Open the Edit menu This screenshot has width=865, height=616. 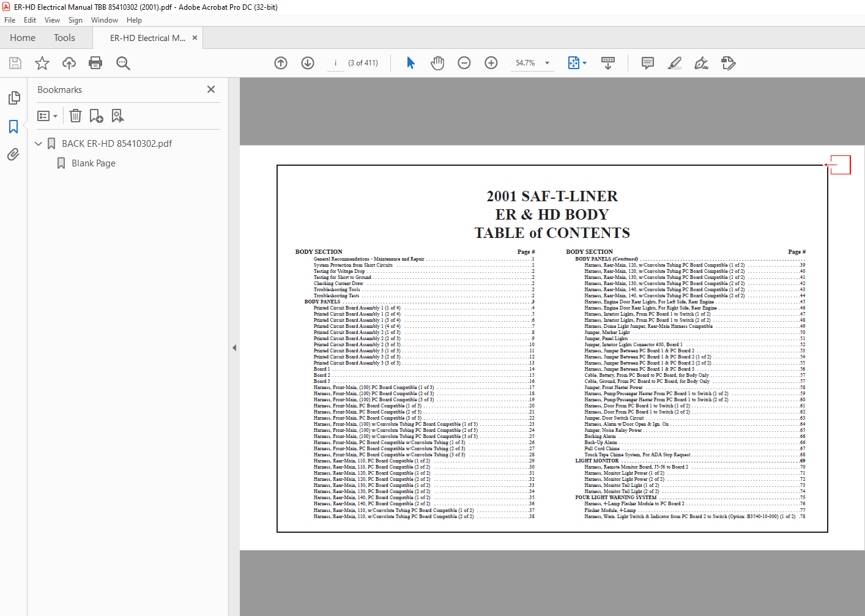[x=30, y=20]
